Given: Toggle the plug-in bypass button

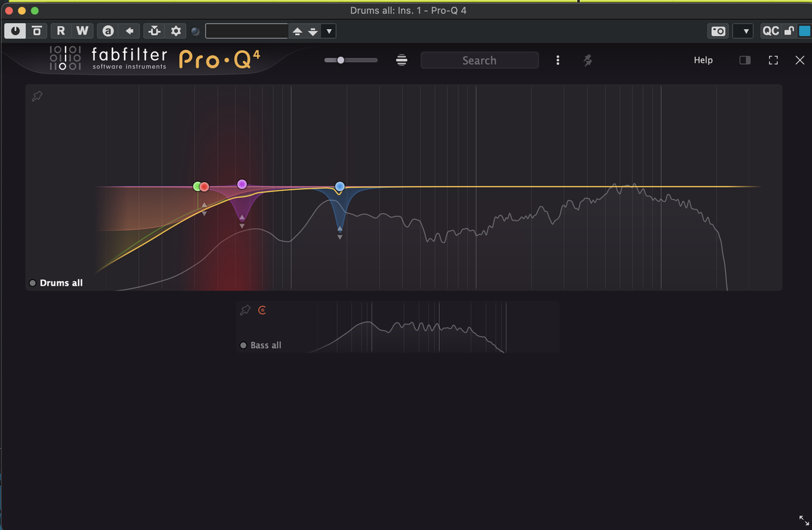Looking at the screenshot, I should pos(37,30).
